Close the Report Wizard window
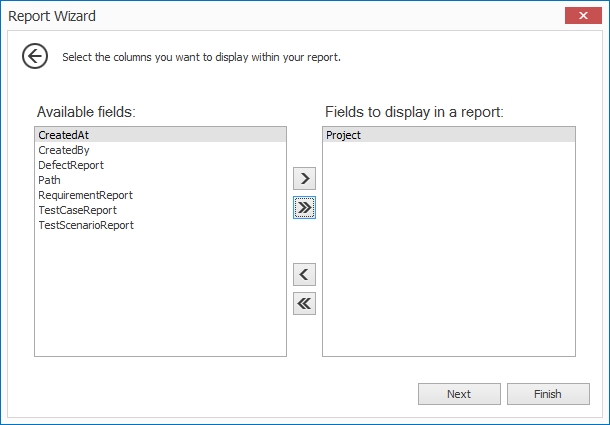Image resolution: width=610 pixels, height=425 pixels. pos(578,16)
